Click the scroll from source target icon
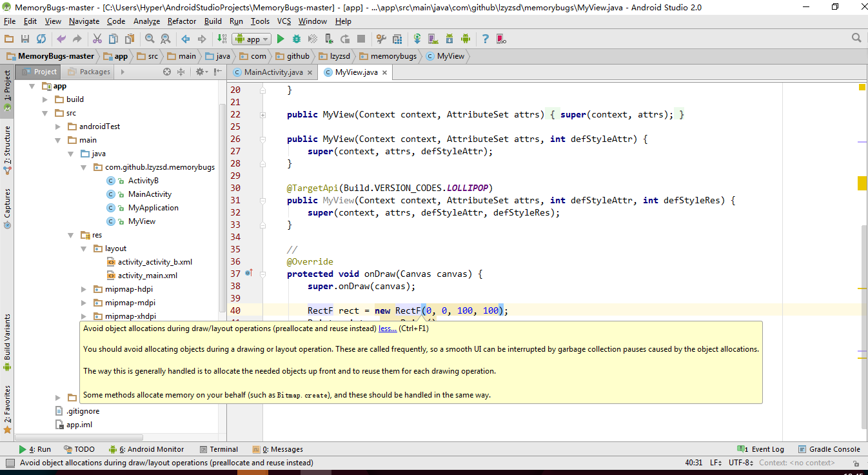Viewport: 868px width, 475px height. (x=167, y=72)
